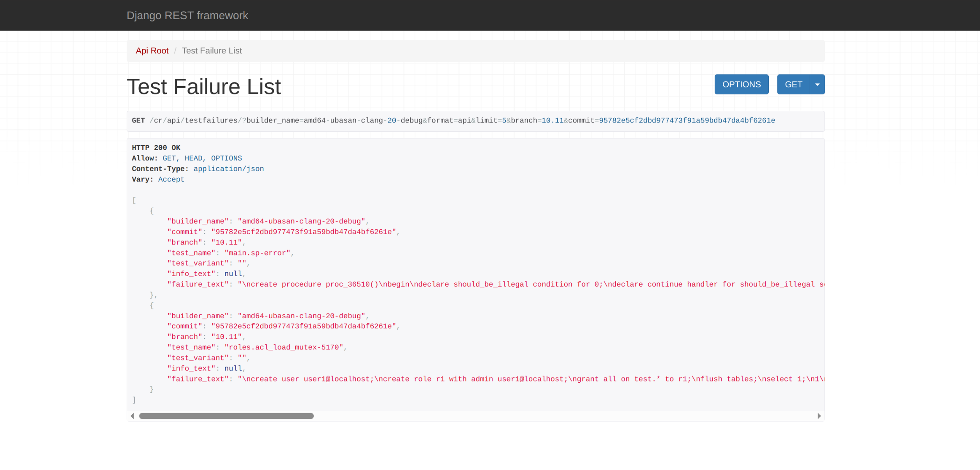The height and width of the screenshot is (470, 980).
Task: Click the Allow header methods list
Action: 202,158
